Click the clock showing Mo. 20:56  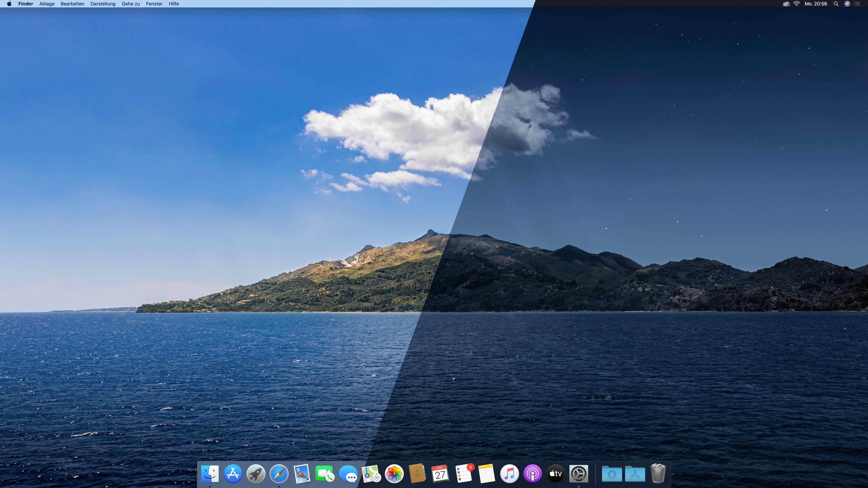click(816, 4)
